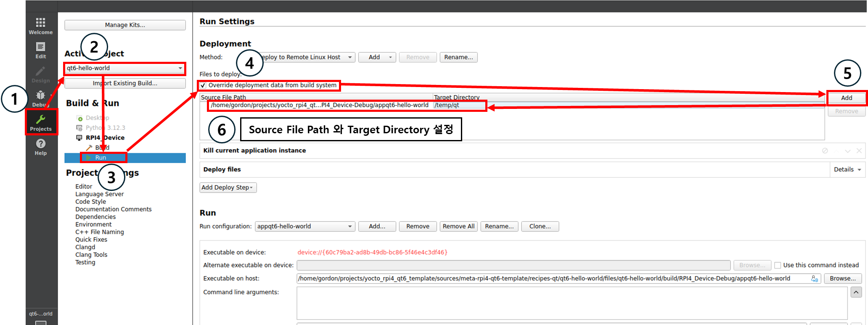Screen dimensions: 868x325
Task: Click Browse... for Executable on host
Action: click(x=843, y=278)
